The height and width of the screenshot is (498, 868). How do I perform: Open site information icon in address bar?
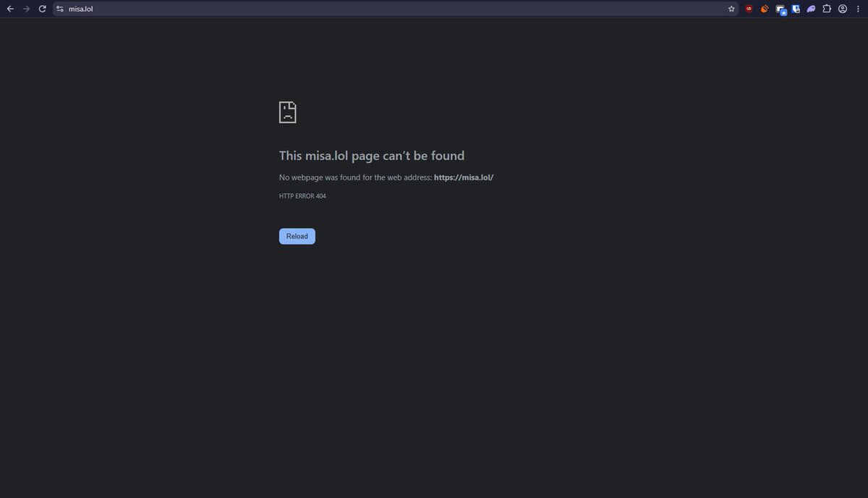pos(60,9)
